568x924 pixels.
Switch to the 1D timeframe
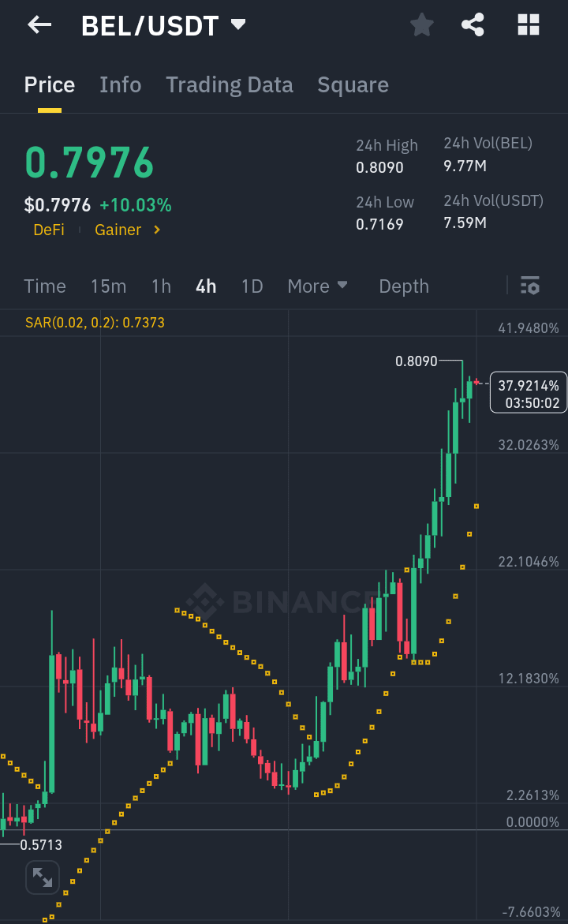252,286
